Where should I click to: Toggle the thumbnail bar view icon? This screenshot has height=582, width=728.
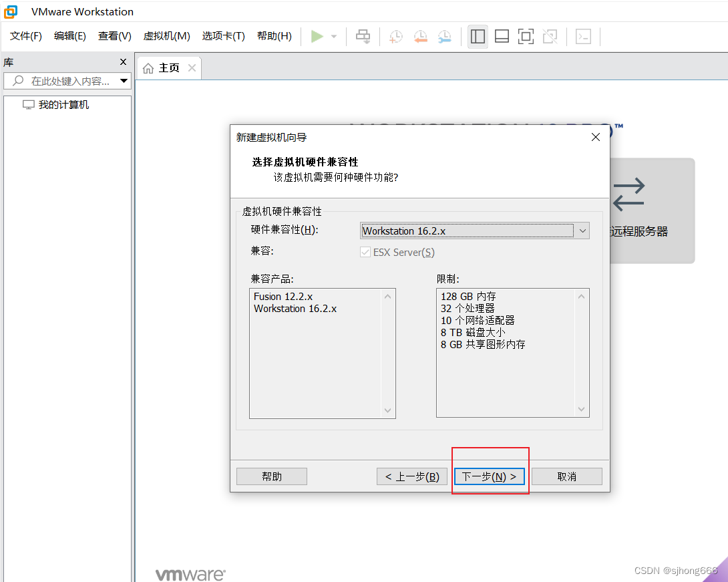(502, 36)
